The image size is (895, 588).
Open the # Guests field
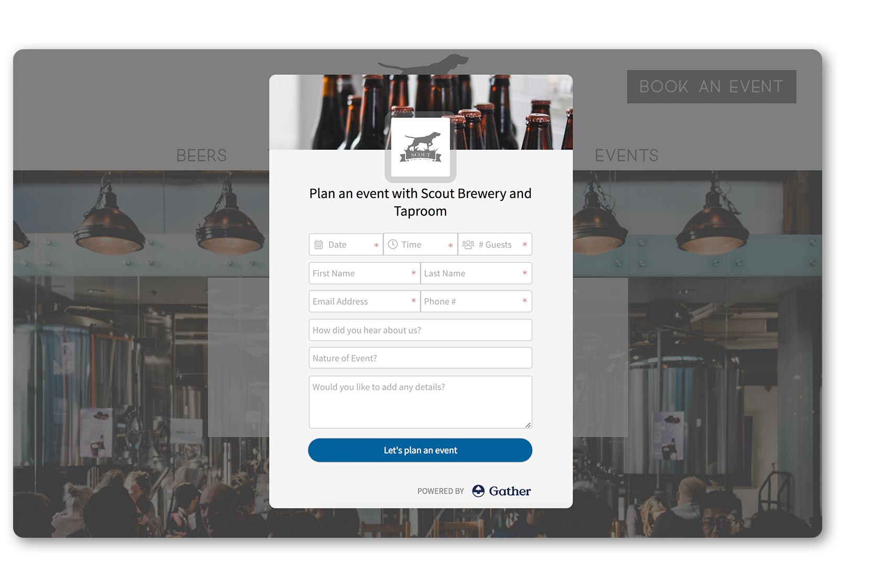[495, 245]
